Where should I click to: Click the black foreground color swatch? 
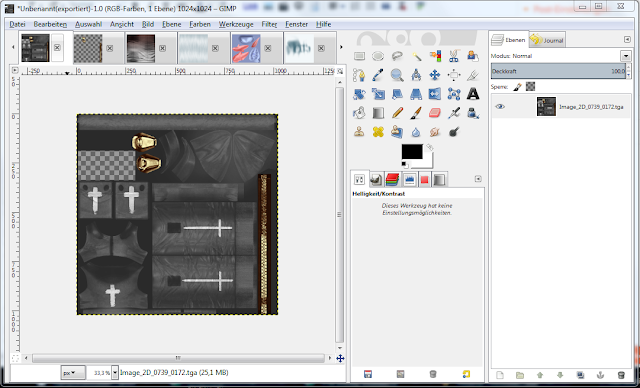412,152
